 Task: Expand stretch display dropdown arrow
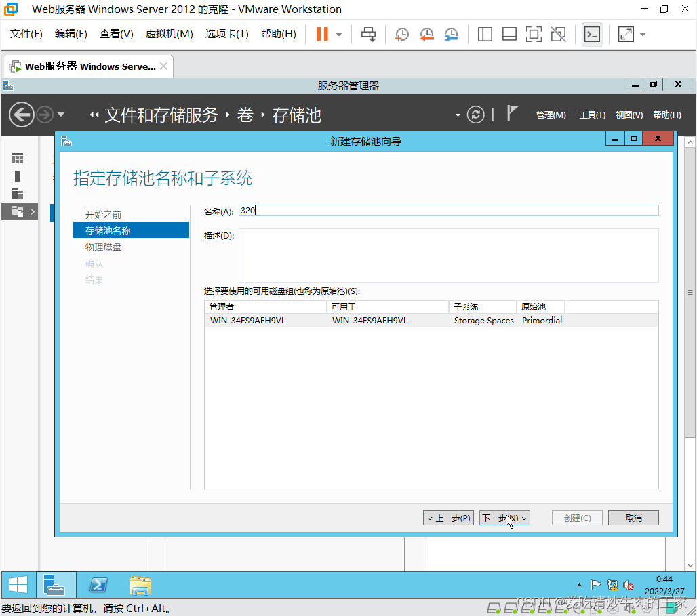(x=642, y=34)
